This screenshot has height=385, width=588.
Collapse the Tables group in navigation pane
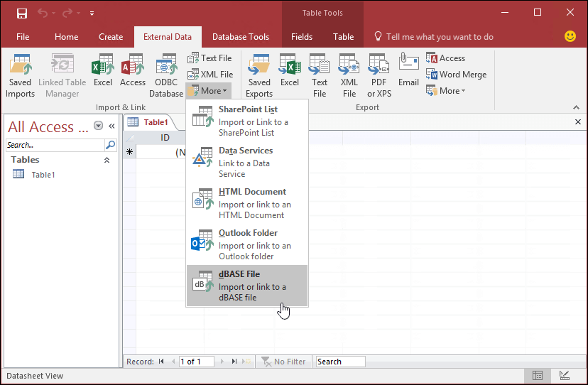(x=107, y=160)
